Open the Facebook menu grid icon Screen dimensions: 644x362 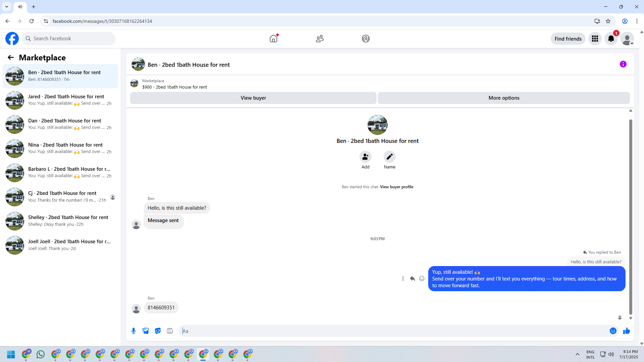[595, 39]
